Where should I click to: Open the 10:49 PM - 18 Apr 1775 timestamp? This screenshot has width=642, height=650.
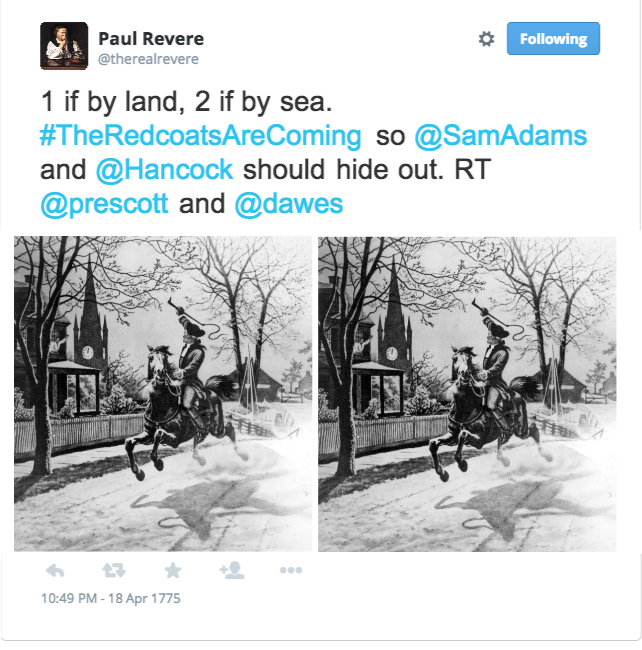point(111,598)
